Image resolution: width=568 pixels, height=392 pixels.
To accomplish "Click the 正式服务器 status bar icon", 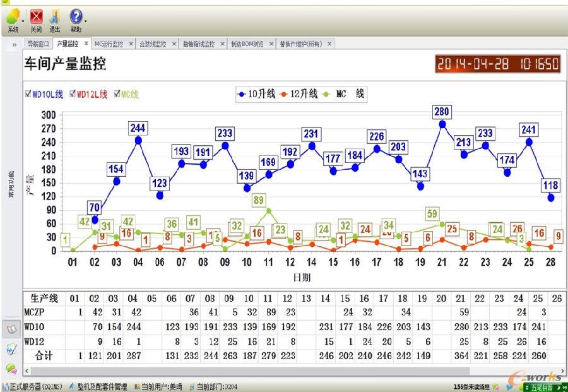I will coord(6,386).
